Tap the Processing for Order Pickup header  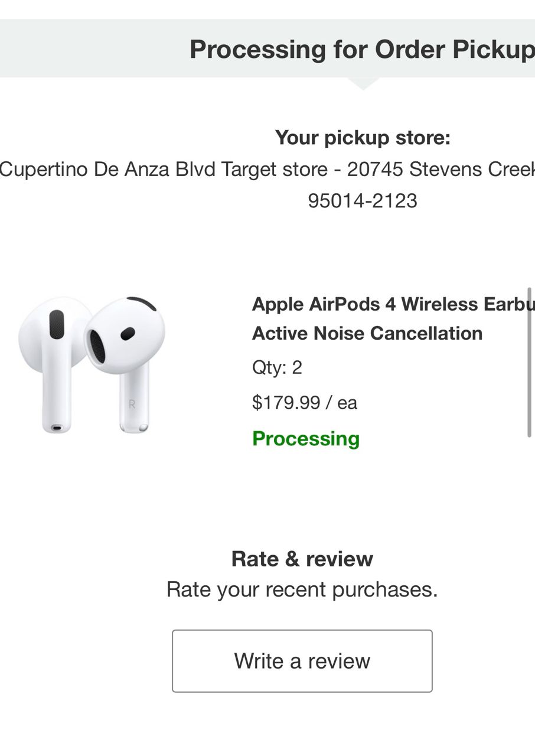[x=361, y=50]
